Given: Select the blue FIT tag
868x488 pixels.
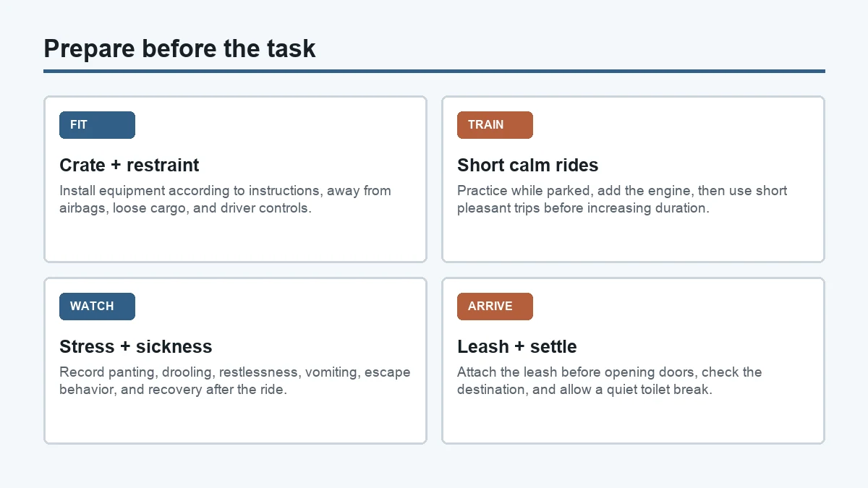Looking at the screenshot, I should (x=97, y=125).
